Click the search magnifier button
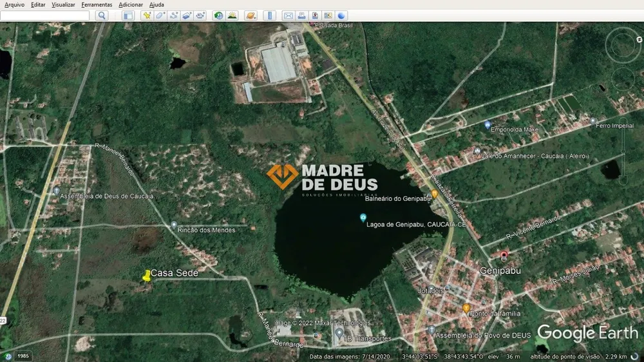The height and width of the screenshot is (362, 644). coord(102,15)
